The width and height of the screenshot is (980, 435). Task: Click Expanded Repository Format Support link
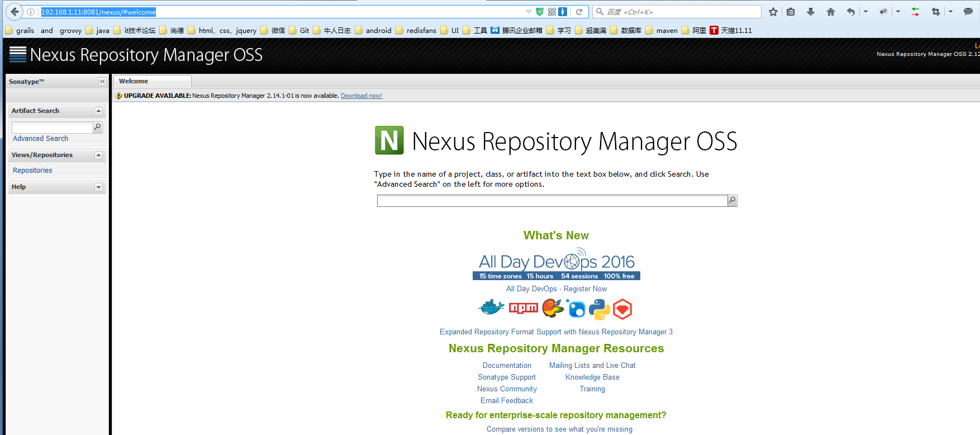(x=556, y=332)
